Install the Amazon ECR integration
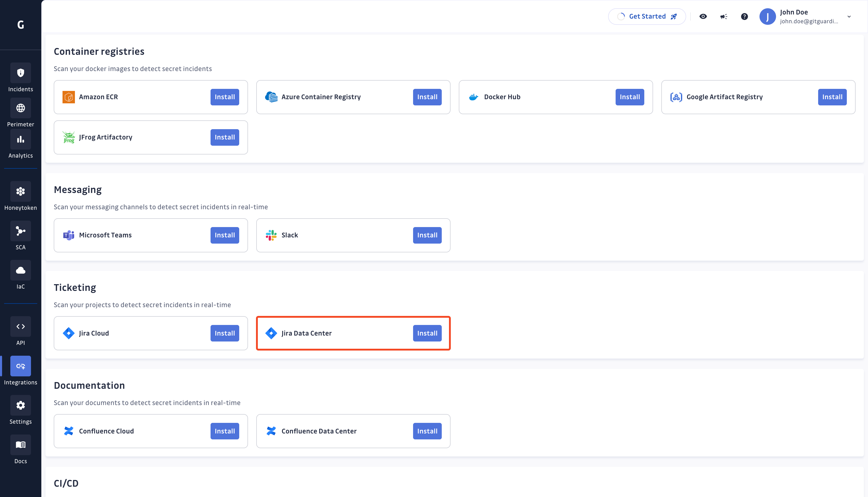Image resolution: width=868 pixels, height=497 pixels. pyautogui.click(x=224, y=97)
